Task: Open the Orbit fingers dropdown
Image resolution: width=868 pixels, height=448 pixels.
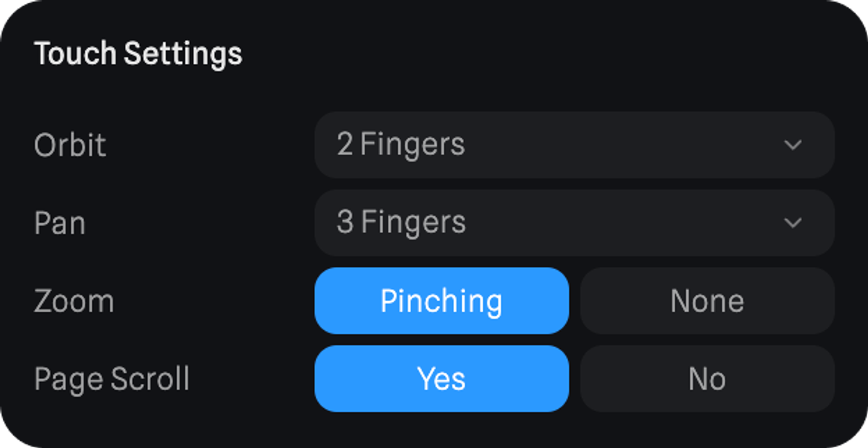Action: (574, 145)
